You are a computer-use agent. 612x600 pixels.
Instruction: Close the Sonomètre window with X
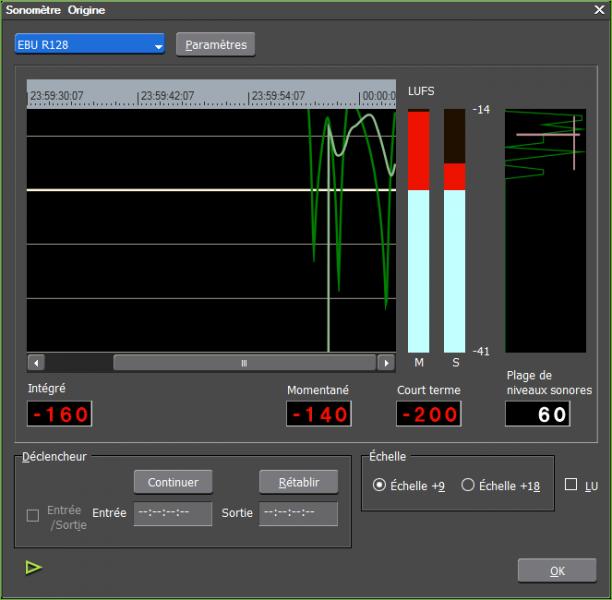600,9
